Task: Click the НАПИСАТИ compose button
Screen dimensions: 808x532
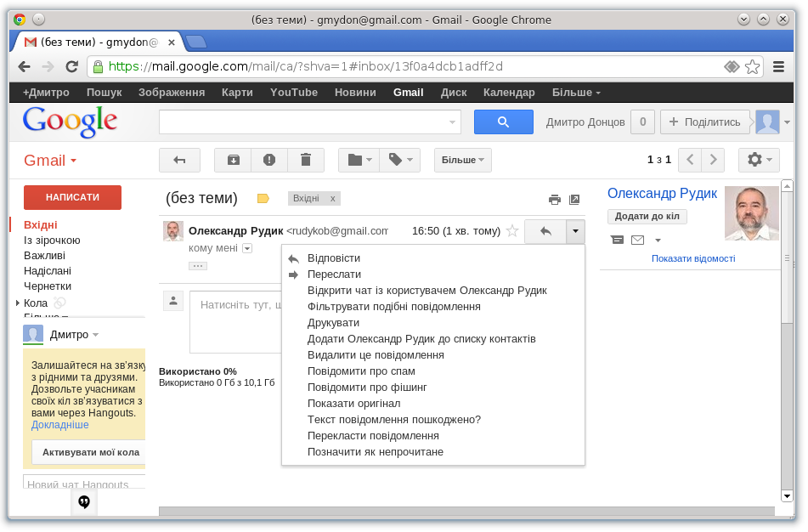Action: [73, 197]
